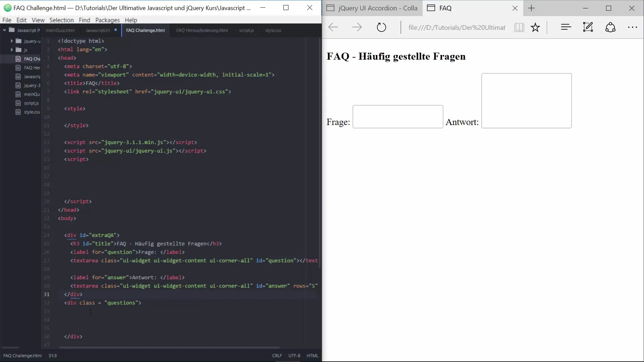Viewport: 644px width, 362px height.
Task: Click FAQ Challenge.html status bar filename
Action: [22, 356]
